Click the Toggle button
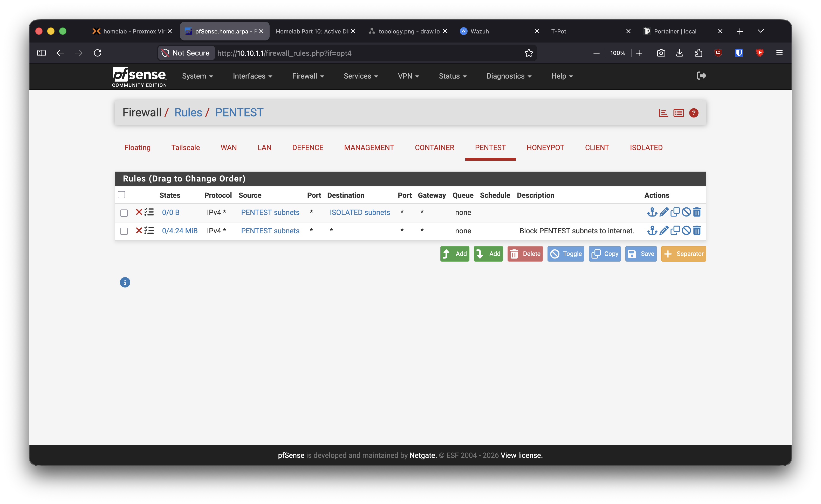This screenshot has width=821, height=504. click(565, 254)
